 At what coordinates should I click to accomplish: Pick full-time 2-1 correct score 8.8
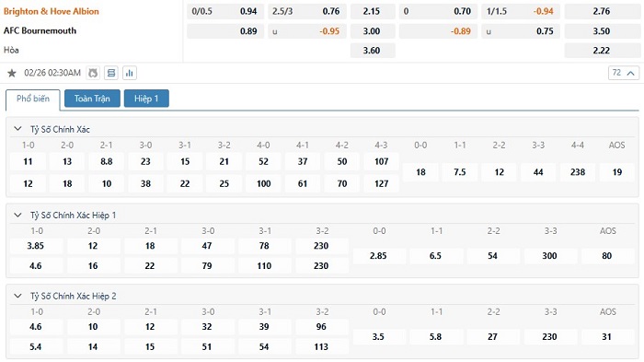(107, 162)
